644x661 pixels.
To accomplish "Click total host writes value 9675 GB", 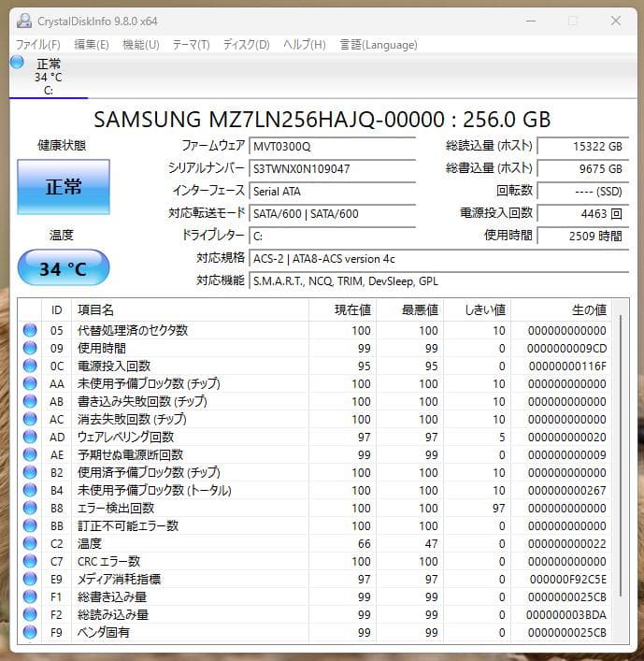I will point(583,168).
